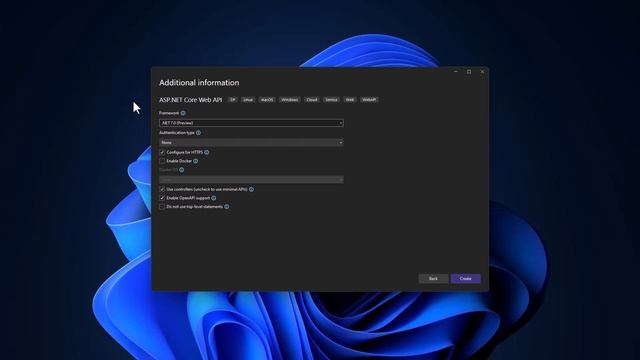Click the info icon next to Framework

(x=183, y=113)
